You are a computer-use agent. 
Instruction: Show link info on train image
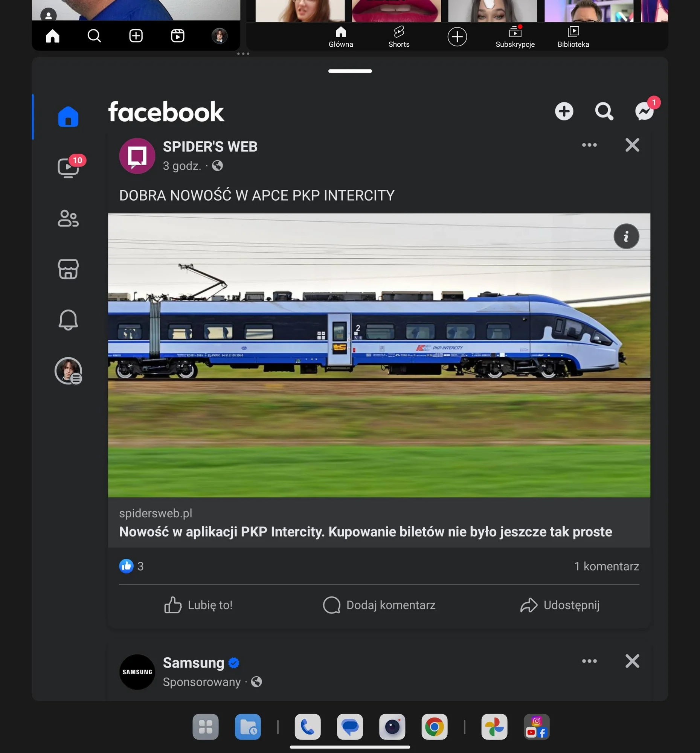tap(626, 236)
